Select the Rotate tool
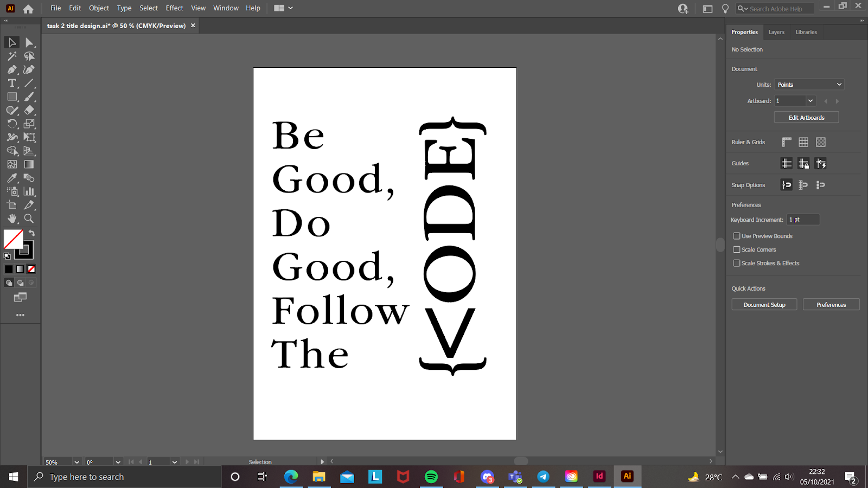 [x=12, y=124]
